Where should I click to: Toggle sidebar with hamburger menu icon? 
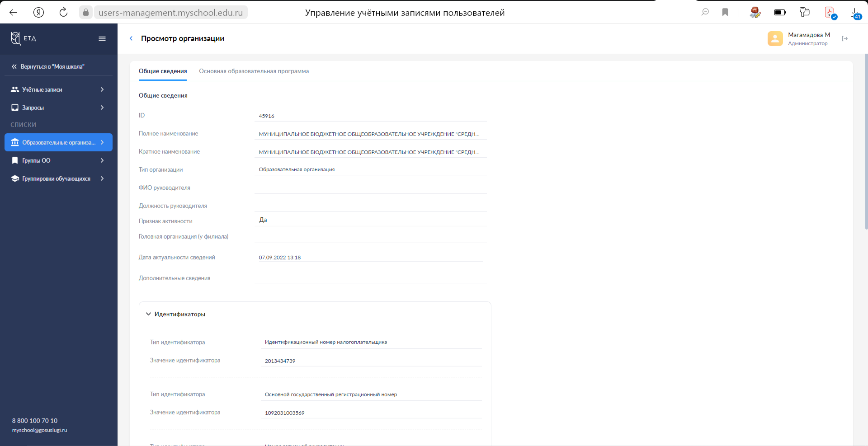(102, 39)
